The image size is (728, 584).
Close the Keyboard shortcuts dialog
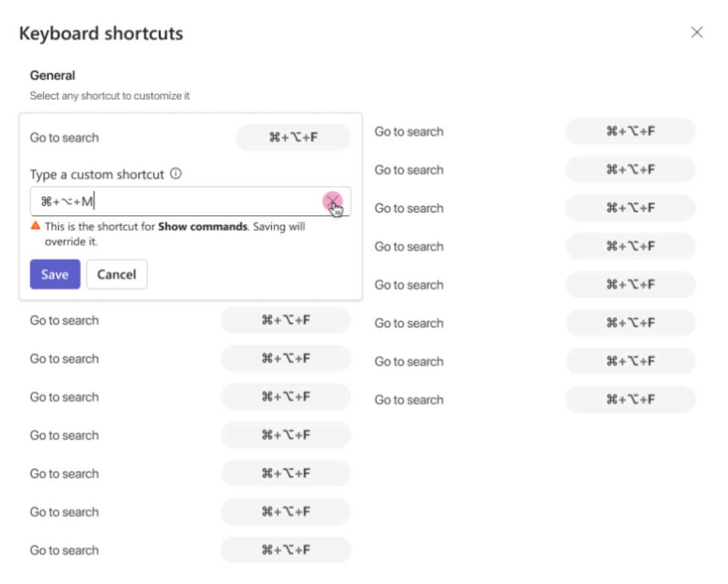click(x=697, y=33)
